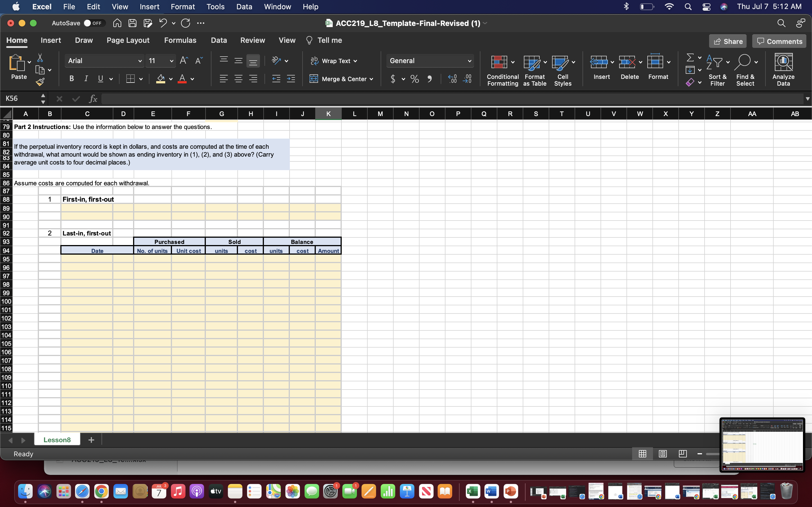Toggle underline formatting
Screen dimensions: 812x507
pos(101,79)
